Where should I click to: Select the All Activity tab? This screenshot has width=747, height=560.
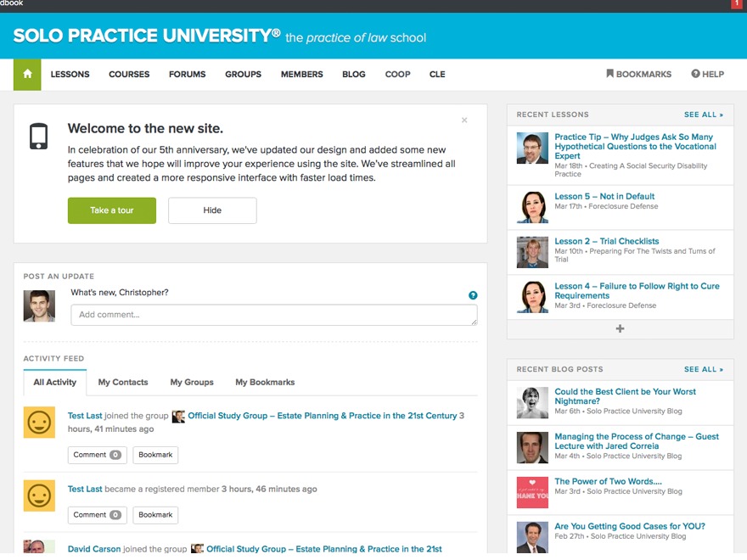(55, 383)
